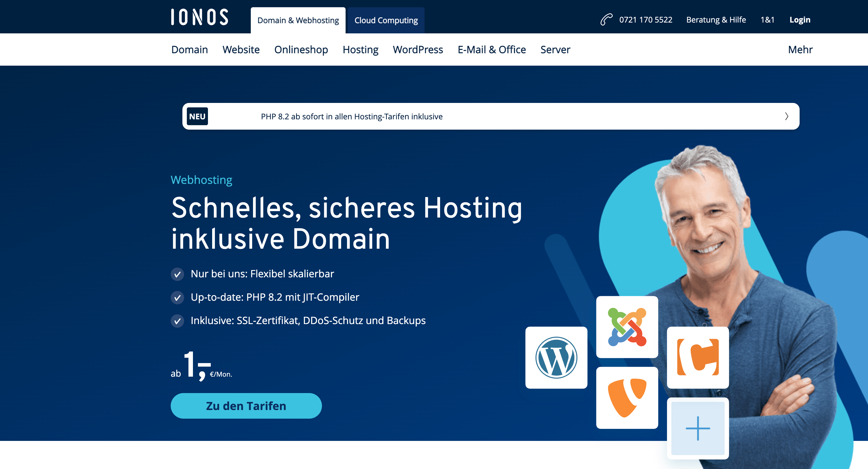Switch to Domain & Webhosting tab
This screenshot has width=868, height=469.
point(298,20)
